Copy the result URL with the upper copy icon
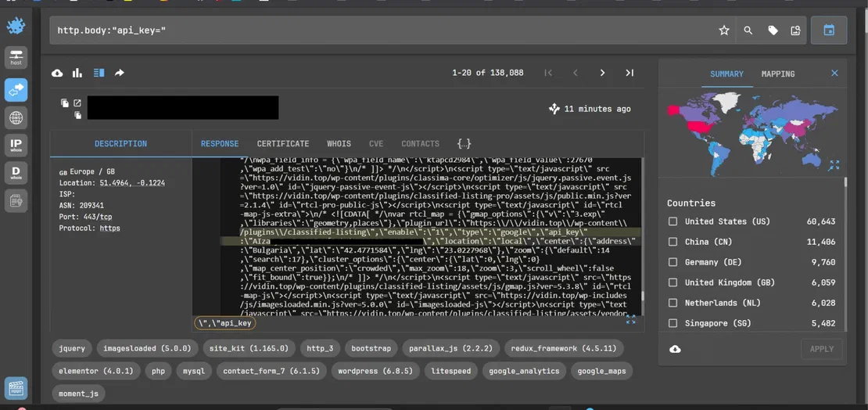This screenshot has width=868, height=410. (x=65, y=103)
